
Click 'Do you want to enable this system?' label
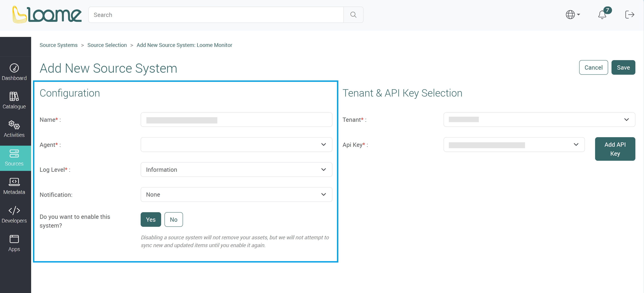click(75, 221)
